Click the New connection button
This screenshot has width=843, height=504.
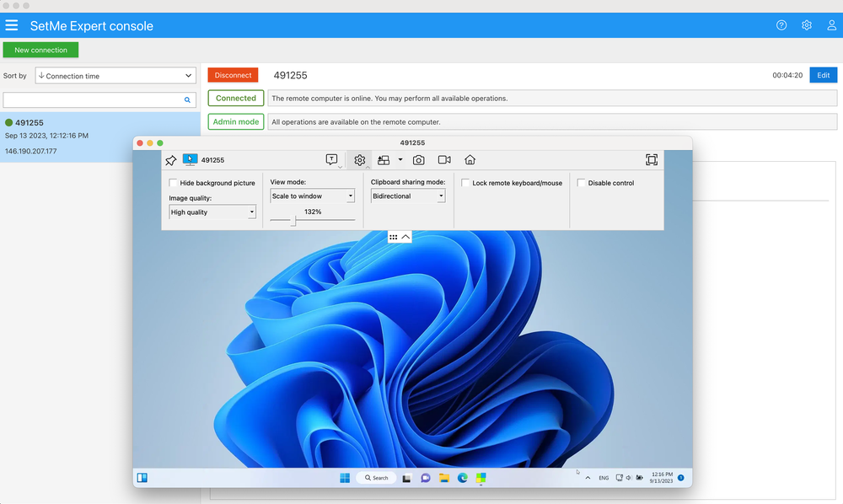[x=40, y=50]
